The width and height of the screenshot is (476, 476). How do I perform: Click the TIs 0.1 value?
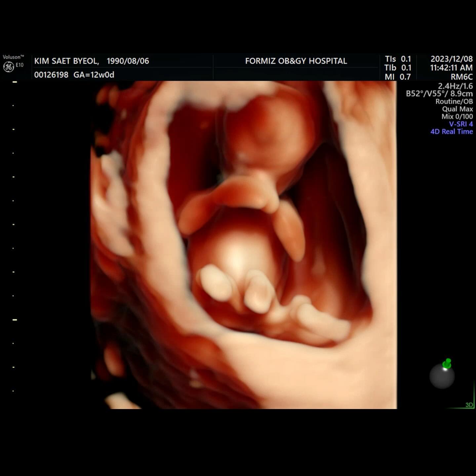398,59
